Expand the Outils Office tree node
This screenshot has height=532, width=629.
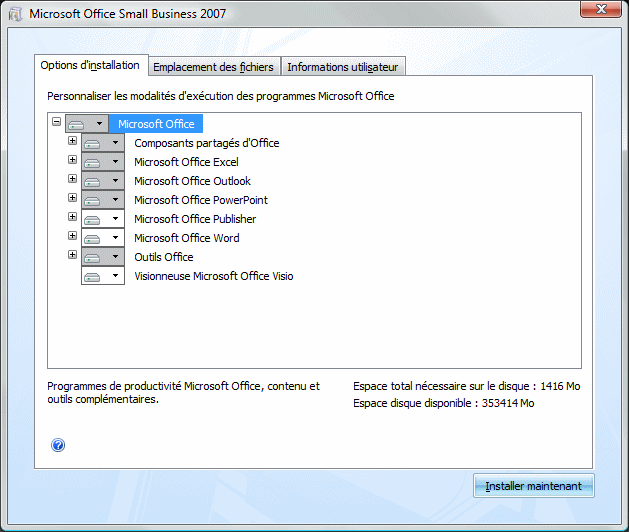(x=72, y=255)
